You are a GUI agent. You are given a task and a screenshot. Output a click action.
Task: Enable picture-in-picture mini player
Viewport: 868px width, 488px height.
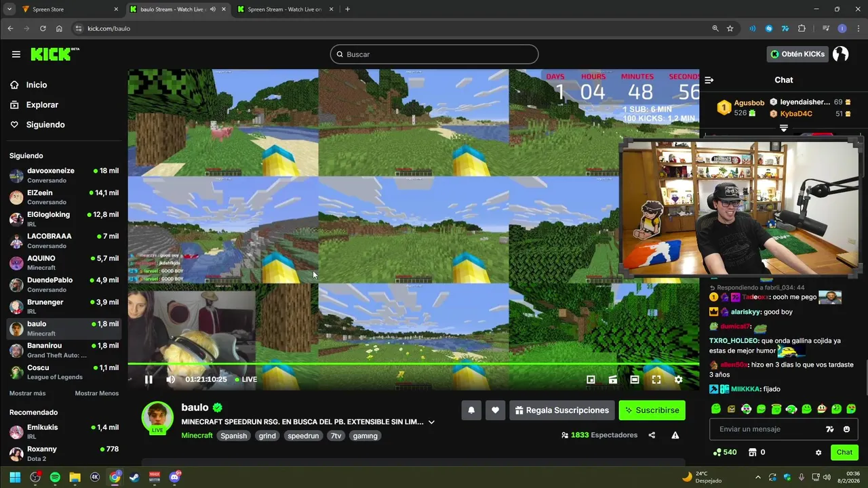click(591, 380)
